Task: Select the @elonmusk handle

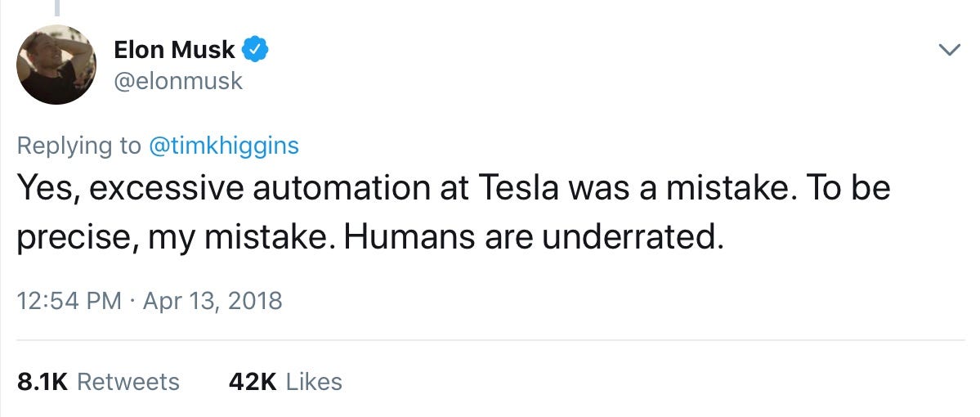Action: pyautogui.click(x=178, y=81)
